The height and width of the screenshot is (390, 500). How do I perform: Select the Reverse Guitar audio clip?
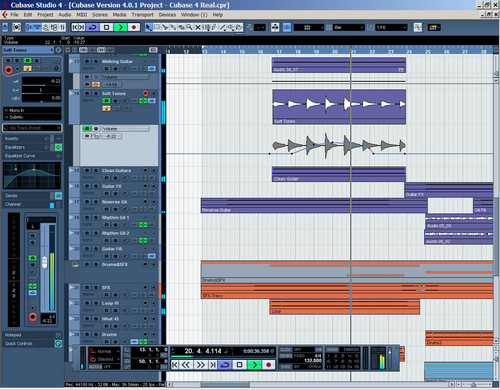pyautogui.click(x=314, y=206)
